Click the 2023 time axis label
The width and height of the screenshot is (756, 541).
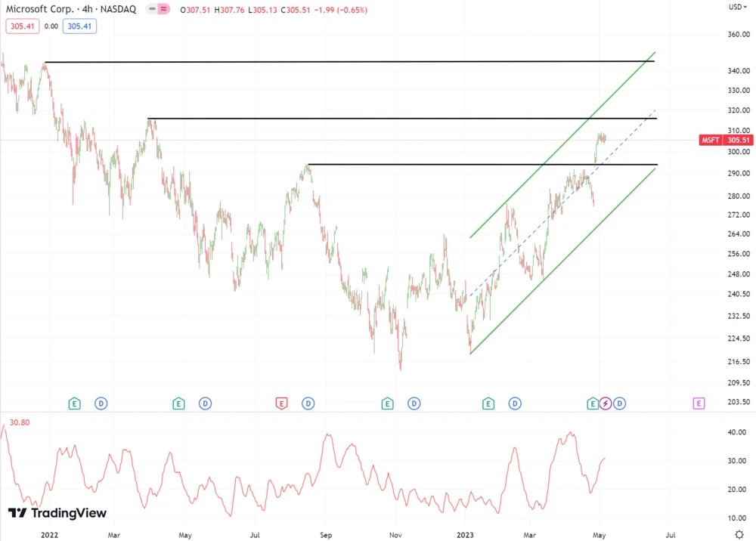465,535
